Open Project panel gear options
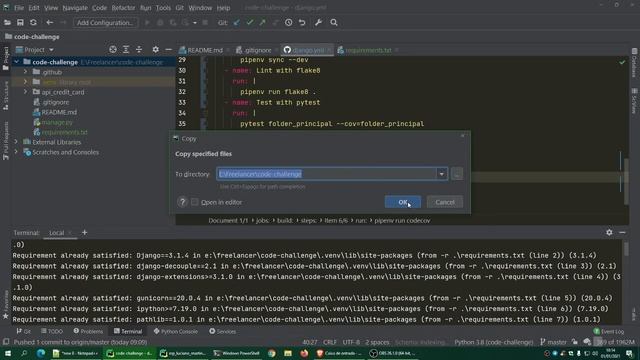The image size is (640, 360). click(156, 49)
